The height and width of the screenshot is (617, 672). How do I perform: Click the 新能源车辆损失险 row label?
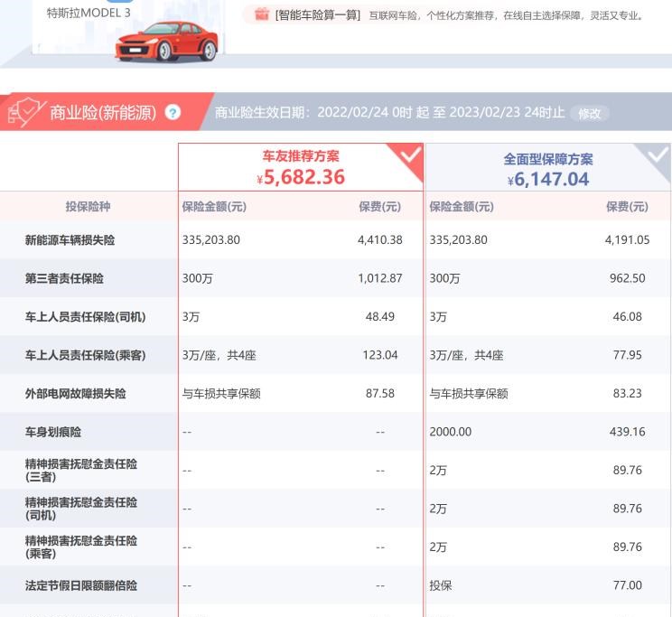click(x=70, y=240)
